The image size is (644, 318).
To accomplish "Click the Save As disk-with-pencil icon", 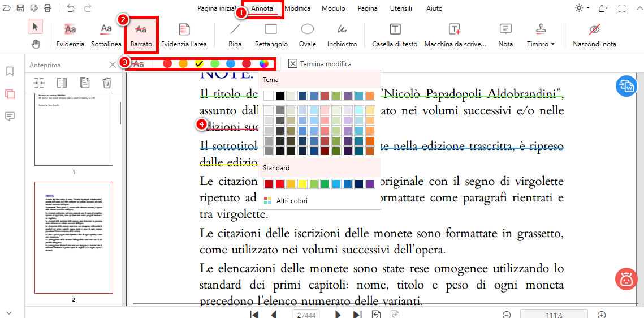I will [x=34, y=8].
